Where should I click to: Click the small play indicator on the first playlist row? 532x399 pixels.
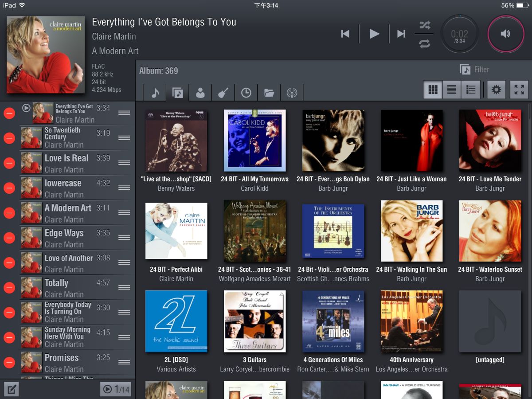pos(26,108)
